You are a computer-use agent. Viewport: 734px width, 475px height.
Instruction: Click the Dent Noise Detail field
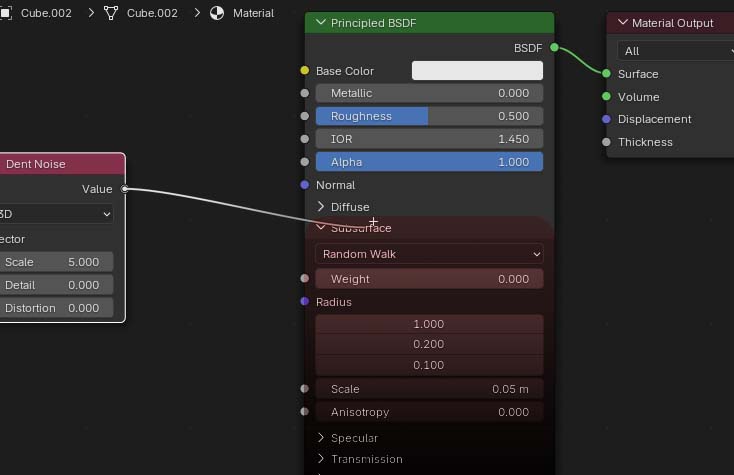click(56, 285)
